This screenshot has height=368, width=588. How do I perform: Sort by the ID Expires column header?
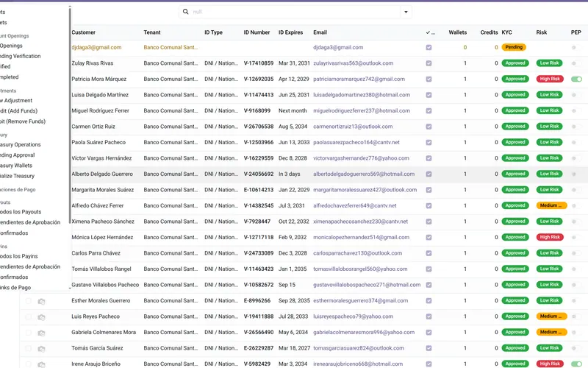[x=290, y=32]
